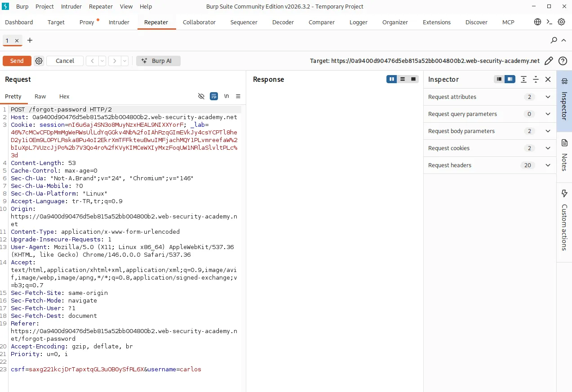Viewport: 572px width, 392px height.
Task: Switch to combined tabbed request/response layout
Action: point(413,79)
